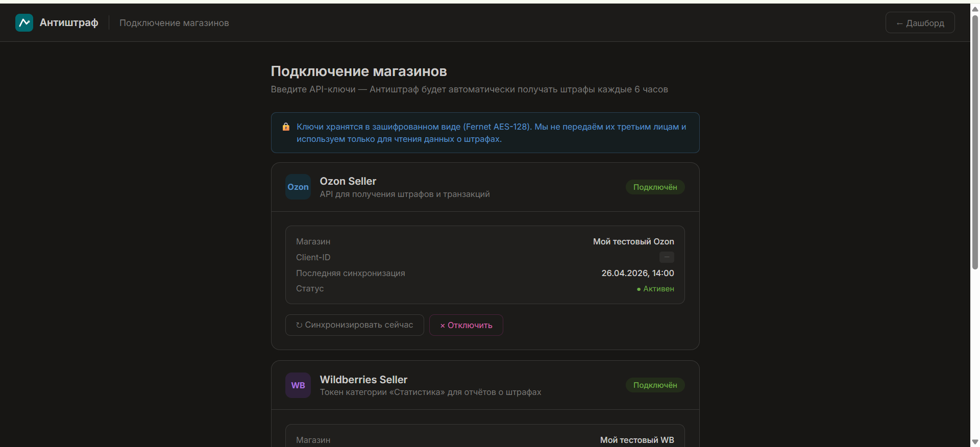Click the scrollbar up arrow
The height and width of the screenshot is (447, 980).
(975, 9)
